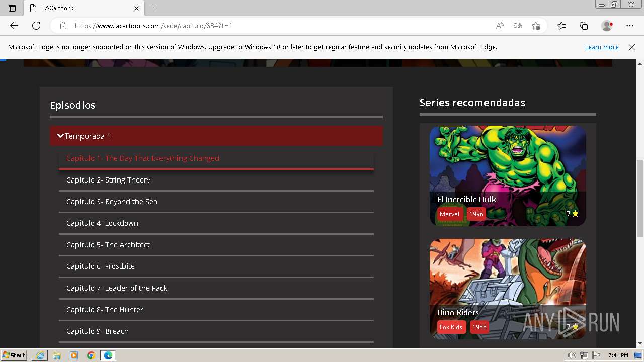Click the page vertical scrollbar thumb
Screen dimensions: 644x362
(x=640, y=199)
